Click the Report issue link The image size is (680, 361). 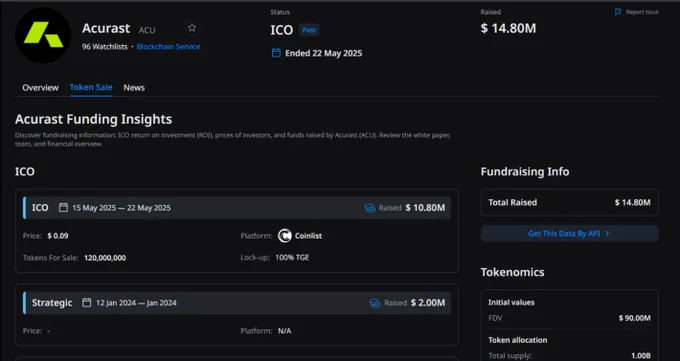pyautogui.click(x=642, y=12)
